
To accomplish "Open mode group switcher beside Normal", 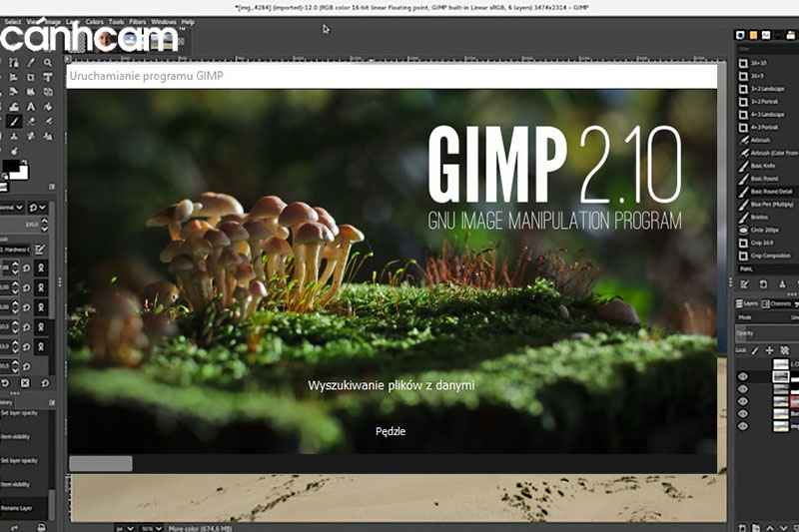I will tap(37, 208).
